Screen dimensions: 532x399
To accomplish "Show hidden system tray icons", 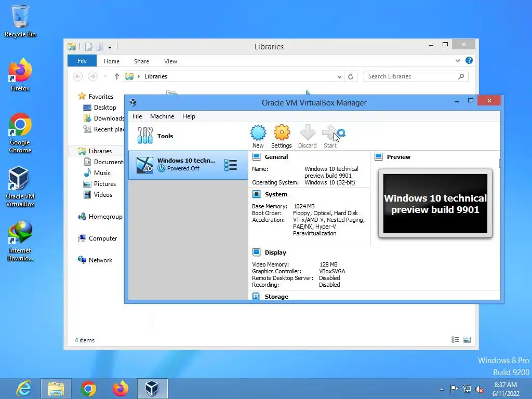I will (442, 389).
